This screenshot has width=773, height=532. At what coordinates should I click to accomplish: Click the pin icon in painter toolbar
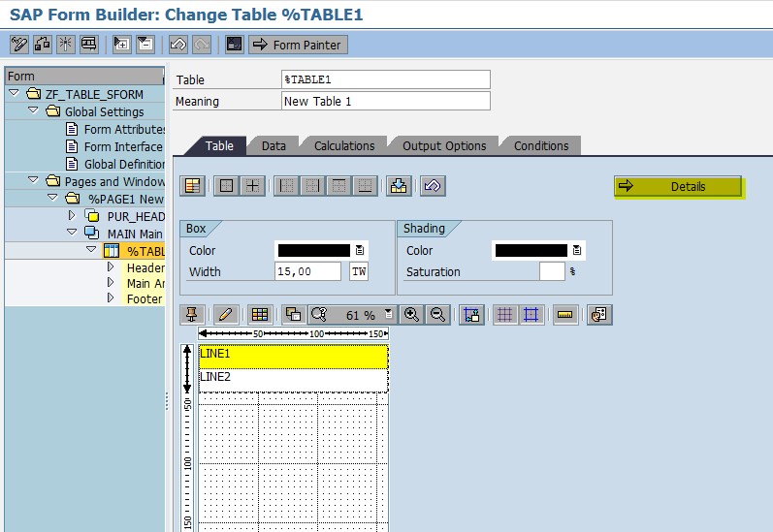click(x=192, y=314)
